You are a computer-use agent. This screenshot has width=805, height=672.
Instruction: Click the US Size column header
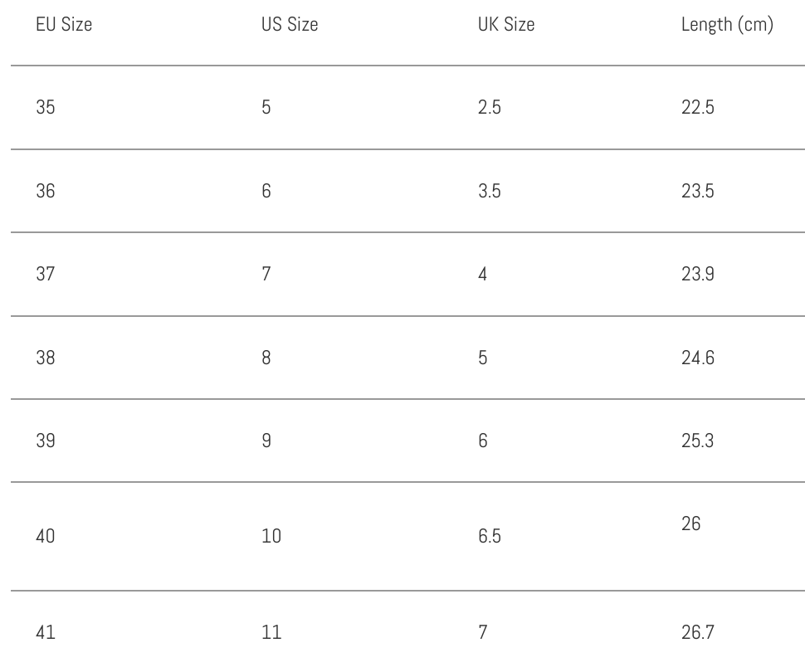point(289,25)
